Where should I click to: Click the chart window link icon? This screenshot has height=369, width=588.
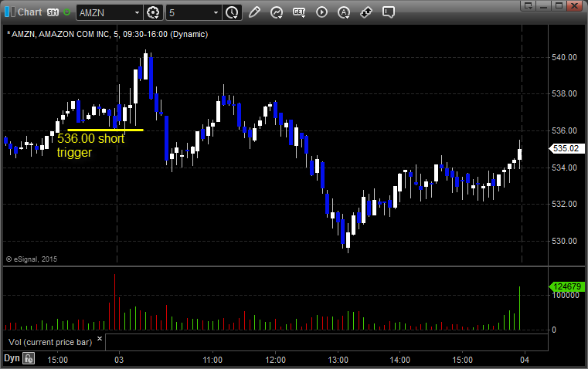pos(8,12)
